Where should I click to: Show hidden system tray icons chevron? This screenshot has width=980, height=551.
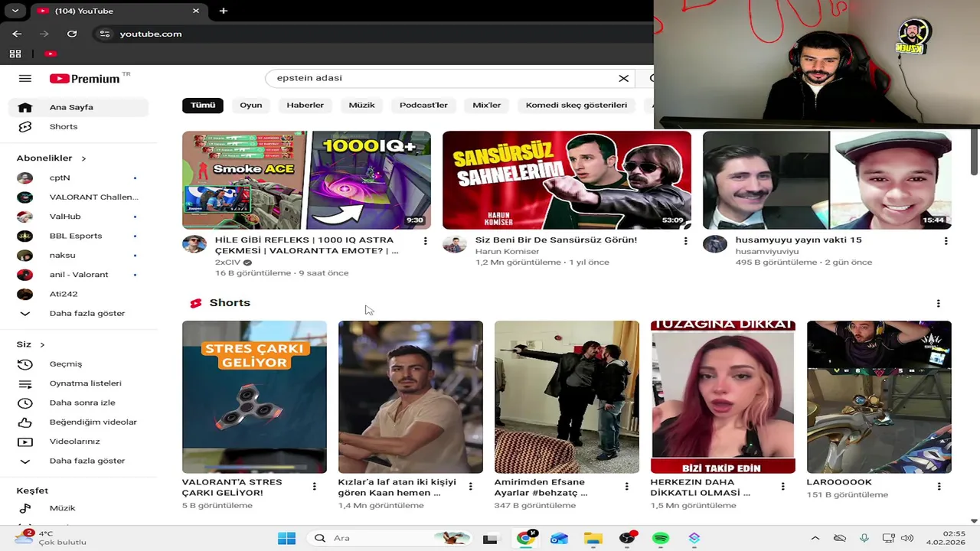click(815, 538)
